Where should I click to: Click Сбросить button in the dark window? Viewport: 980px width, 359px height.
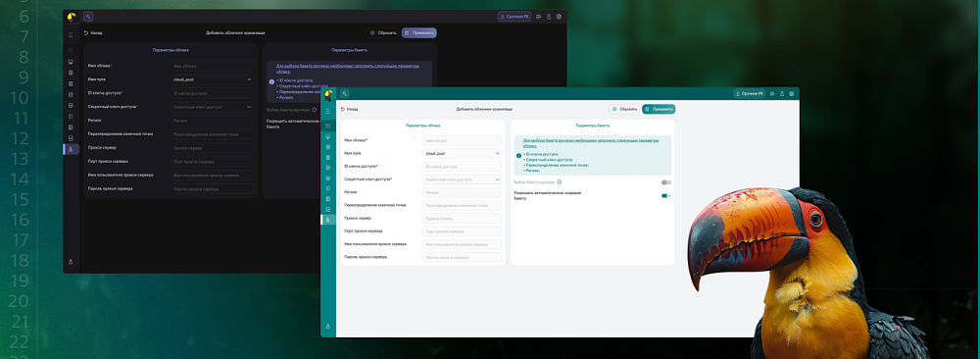[x=382, y=32]
